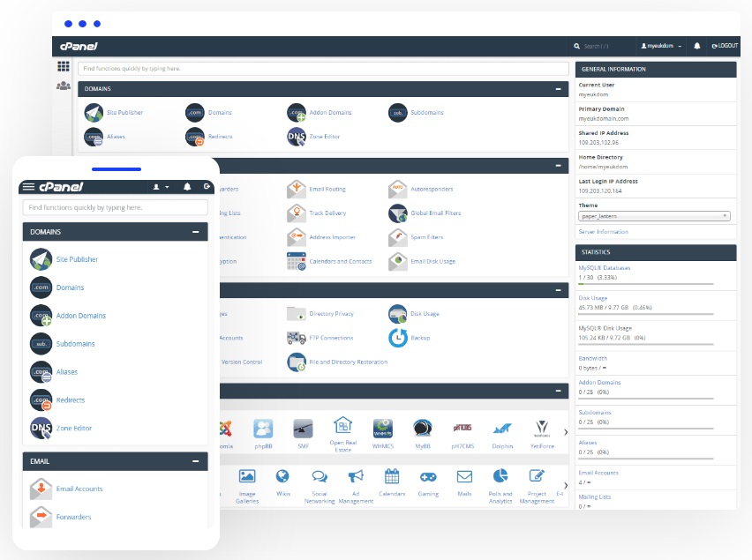Click the FTP Connections truck icon
The width and height of the screenshot is (752, 560).
296,338
